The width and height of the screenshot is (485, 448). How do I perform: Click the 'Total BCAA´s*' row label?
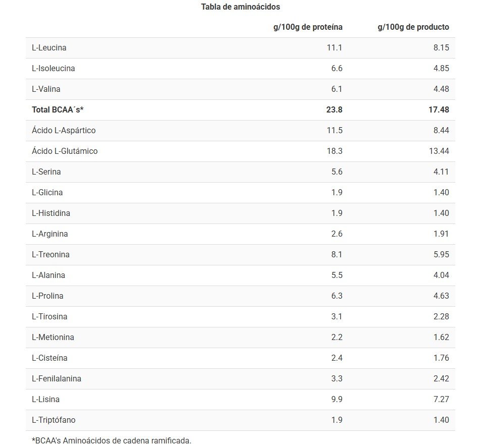pos(58,109)
